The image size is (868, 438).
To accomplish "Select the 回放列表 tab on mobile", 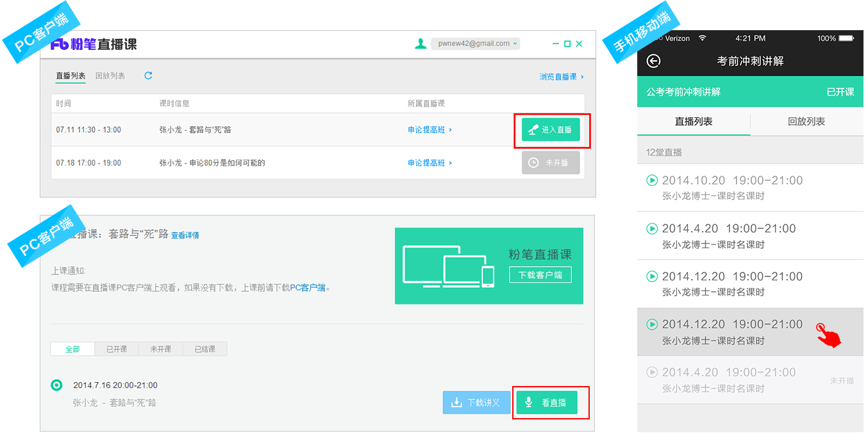I will (806, 121).
